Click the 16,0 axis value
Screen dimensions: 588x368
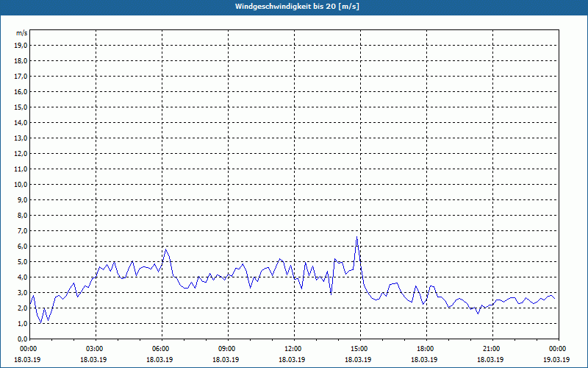tap(21, 91)
